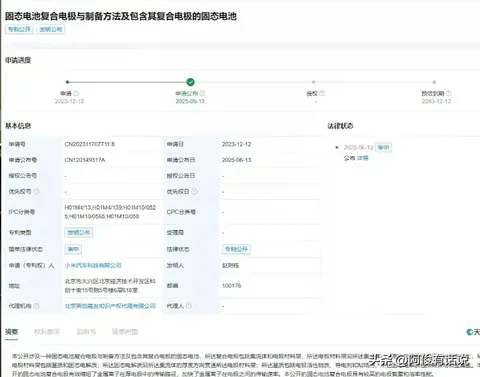Open the 代理机构 agency company link
This screenshot has width=480, height=377.
[110, 306]
